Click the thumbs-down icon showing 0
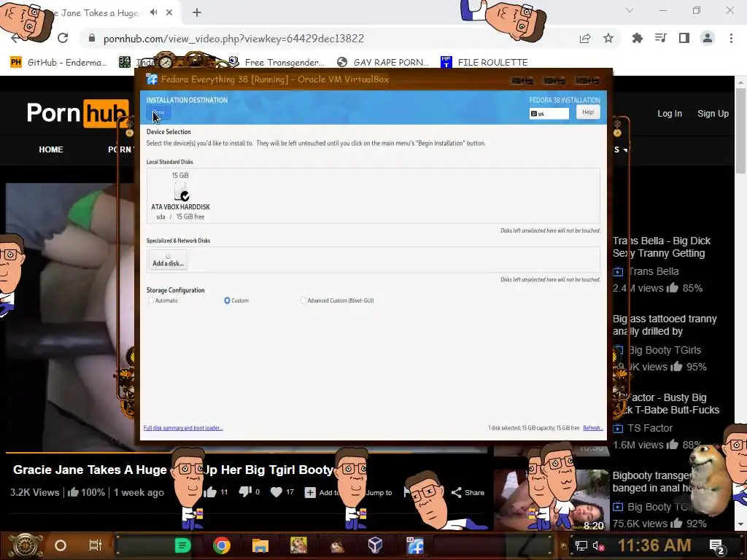This screenshot has width=747, height=560. tap(245, 492)
